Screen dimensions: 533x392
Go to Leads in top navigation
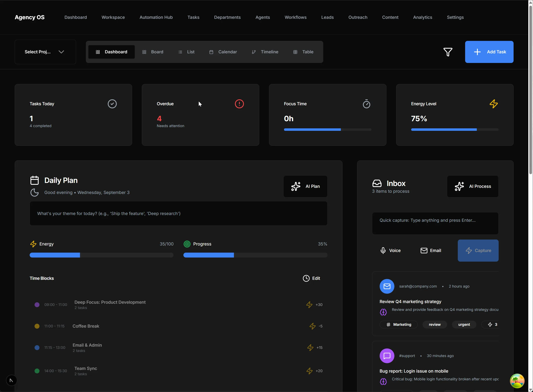[327, 17]
